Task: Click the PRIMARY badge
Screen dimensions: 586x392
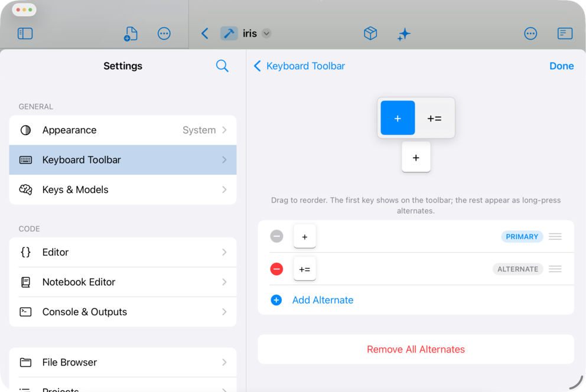Action: (522, 236)
